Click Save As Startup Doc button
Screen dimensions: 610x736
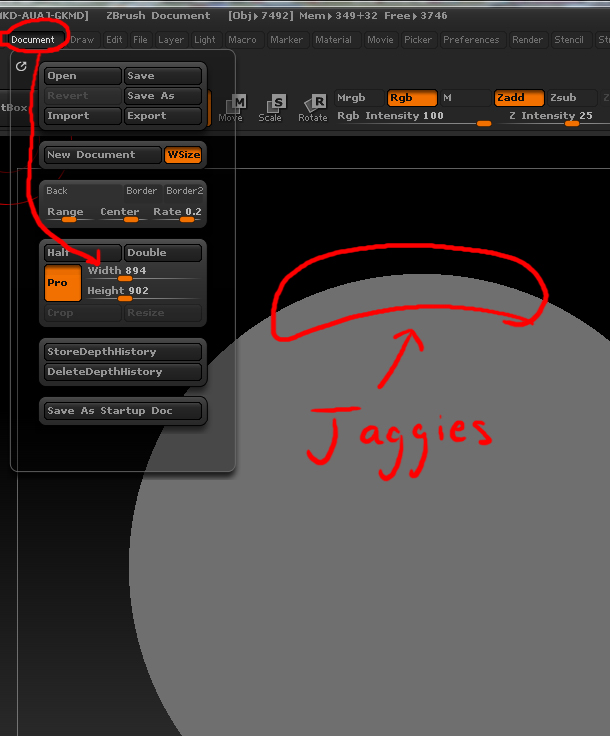[x=123, y=411]
